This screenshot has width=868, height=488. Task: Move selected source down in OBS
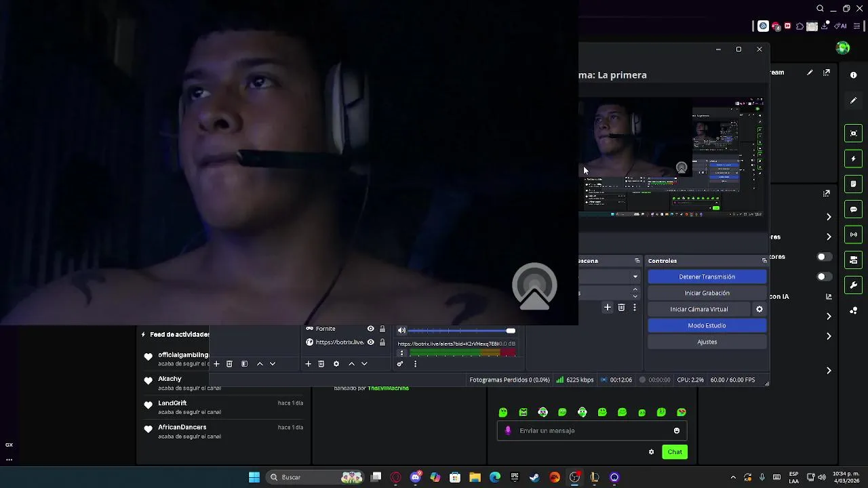pos(364,364)
